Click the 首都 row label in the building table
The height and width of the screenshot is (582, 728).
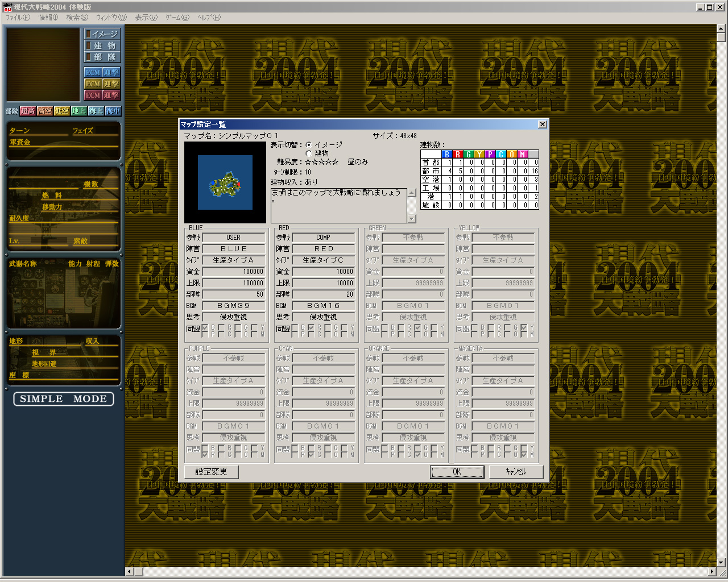pos(431,163)
